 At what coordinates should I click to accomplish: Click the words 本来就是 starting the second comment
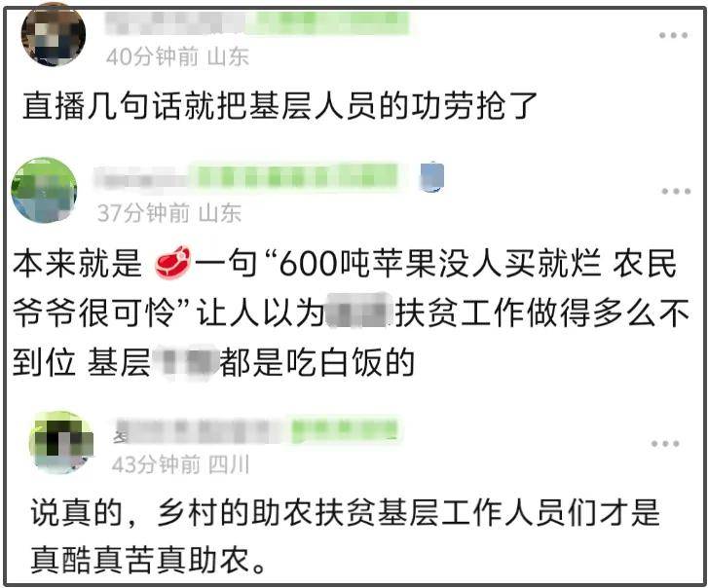click(78, 264)
